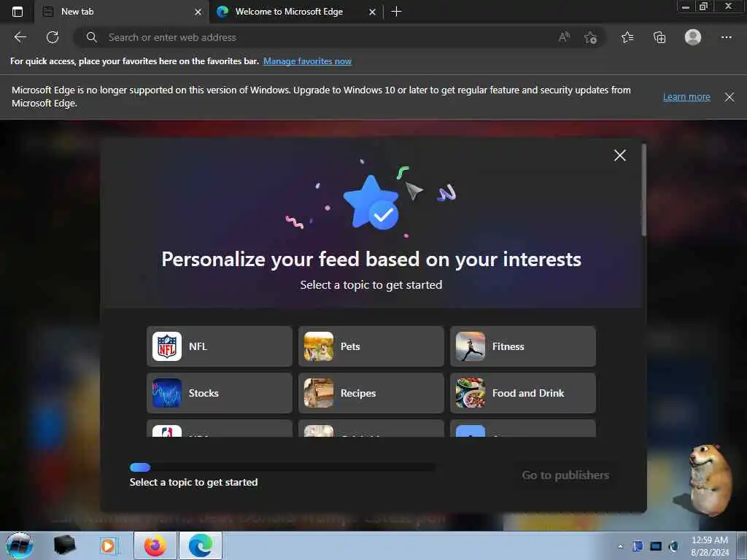Open the tab actions menu icon

pyautogui.click(x=18, y=12)
